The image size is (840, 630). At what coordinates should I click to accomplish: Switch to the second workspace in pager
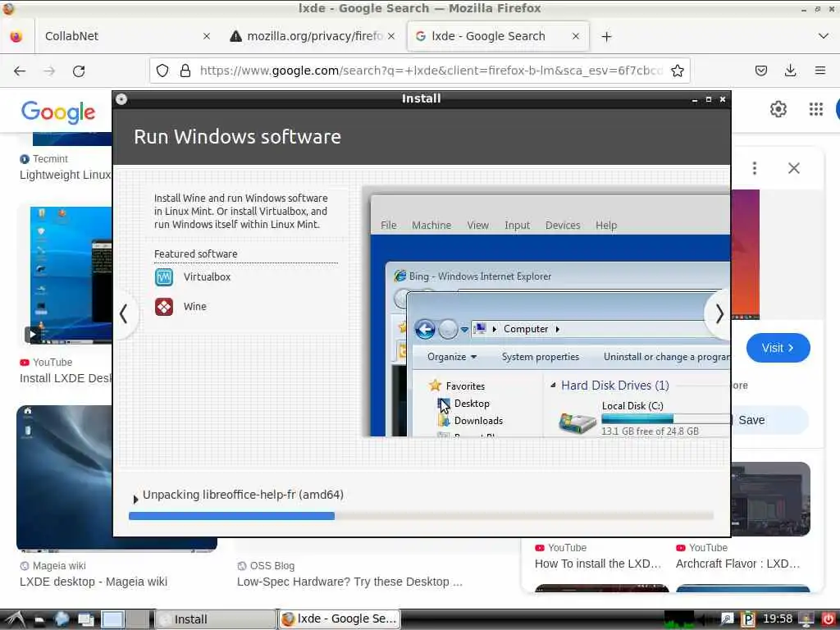(138, 619)
